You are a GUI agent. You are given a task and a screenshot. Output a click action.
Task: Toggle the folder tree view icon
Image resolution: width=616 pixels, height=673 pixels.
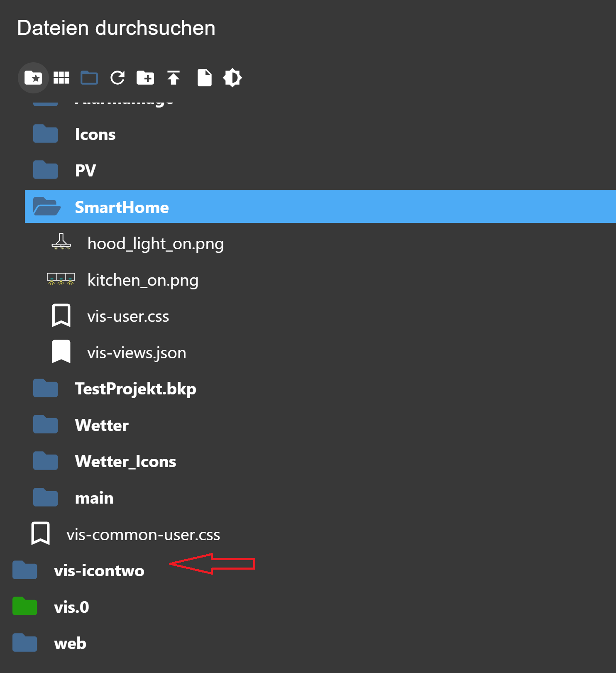click(89, 78)
